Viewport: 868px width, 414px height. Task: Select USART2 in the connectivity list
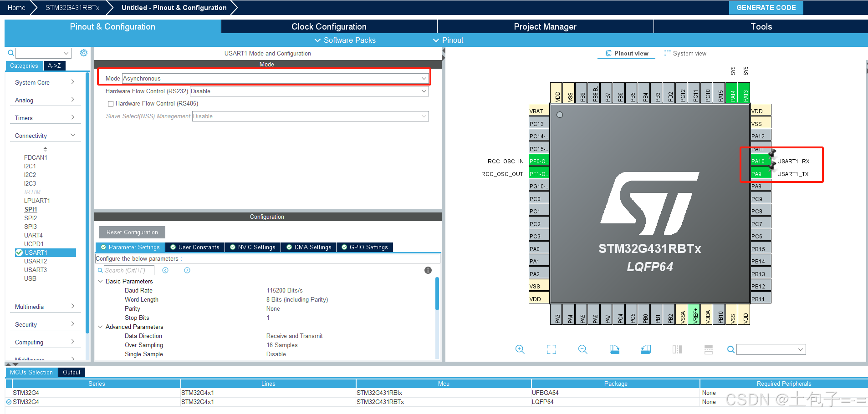coord(36,261)
